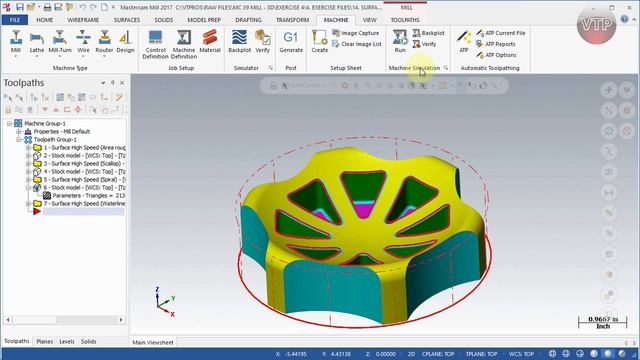640x360 pixels.
Task: Collapse the Toolpath Group-1 node
Action: tap(18, 140)
